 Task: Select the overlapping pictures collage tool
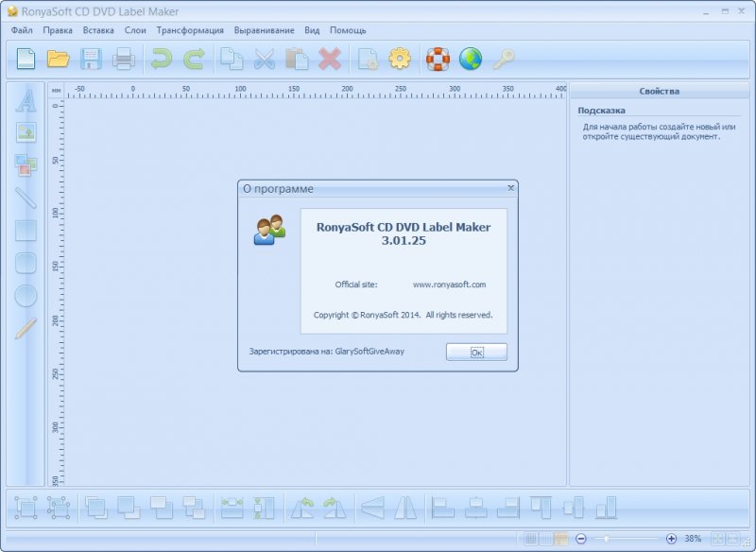click(26, 164)
